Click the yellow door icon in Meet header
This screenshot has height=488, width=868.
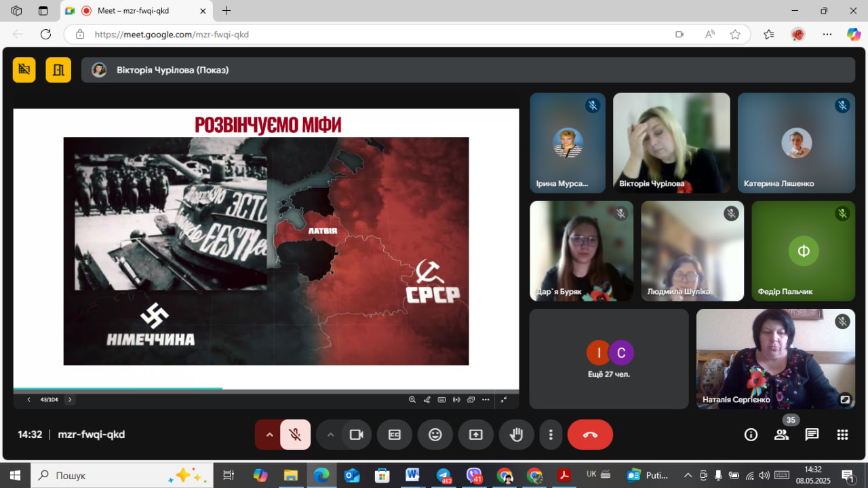click(x=58, y=69)
